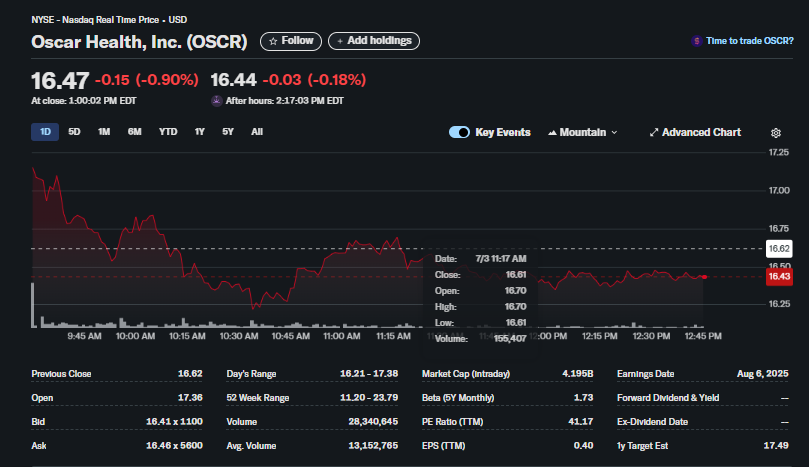
Task: Choose the 6M time range
Action: [x=135, y=132]
